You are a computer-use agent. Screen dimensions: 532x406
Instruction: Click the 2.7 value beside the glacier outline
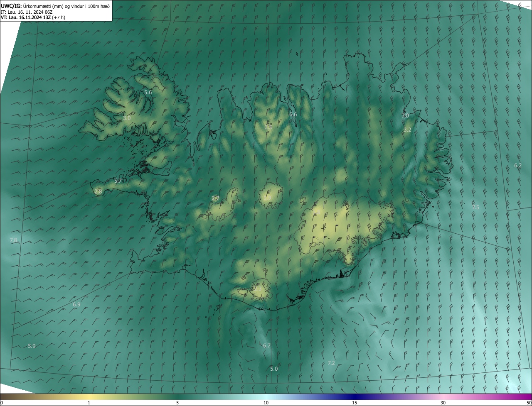(x=215, y=198)
